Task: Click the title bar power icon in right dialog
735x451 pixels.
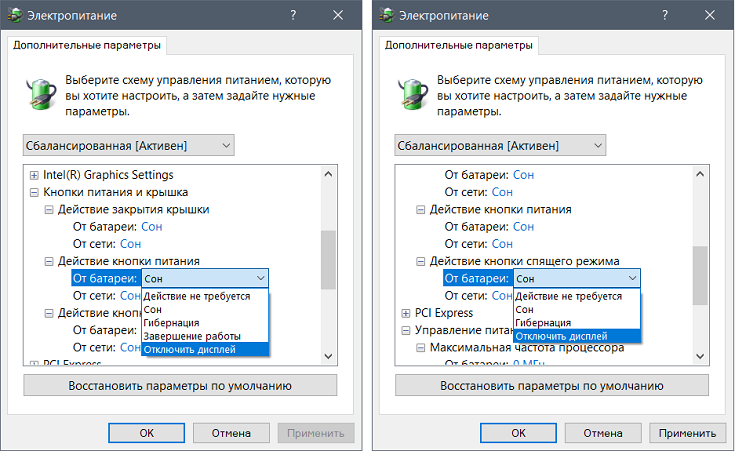Action: 388,17
